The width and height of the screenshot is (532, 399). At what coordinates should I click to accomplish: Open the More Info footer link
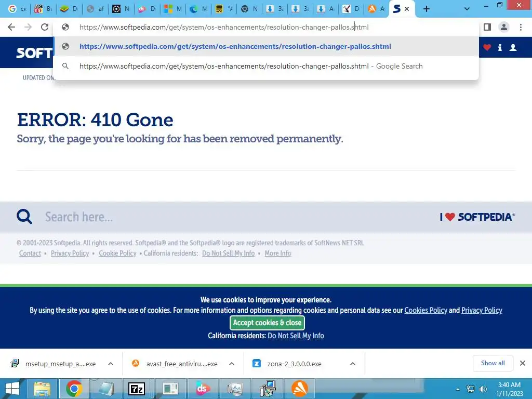(x=278, y=254)
